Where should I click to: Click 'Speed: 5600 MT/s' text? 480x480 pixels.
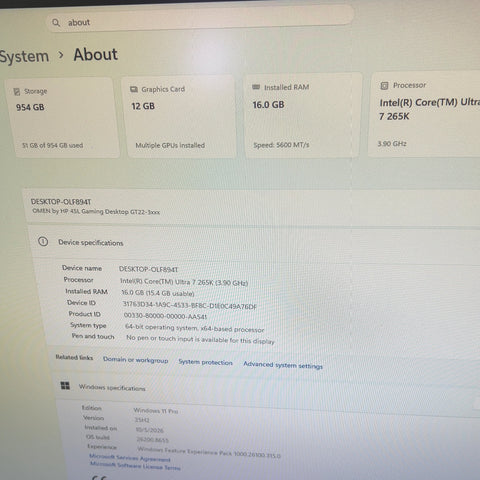coord(281,145)
